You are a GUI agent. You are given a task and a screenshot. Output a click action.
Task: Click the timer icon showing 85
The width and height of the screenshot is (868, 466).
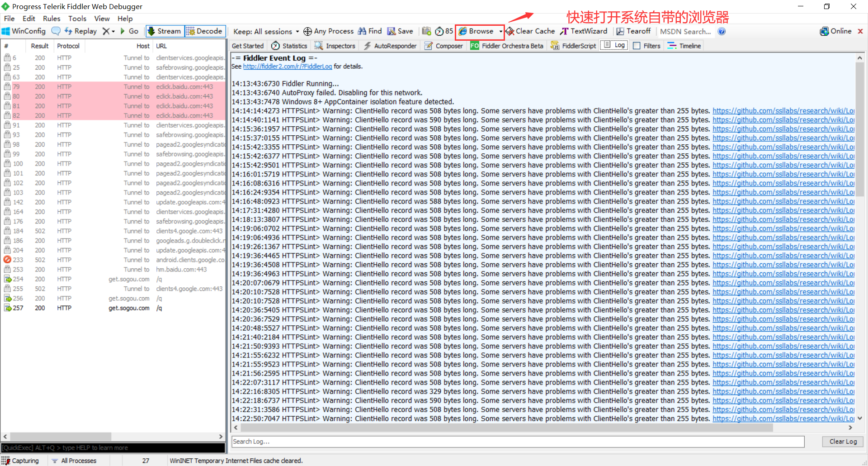[x=443, y=31]
